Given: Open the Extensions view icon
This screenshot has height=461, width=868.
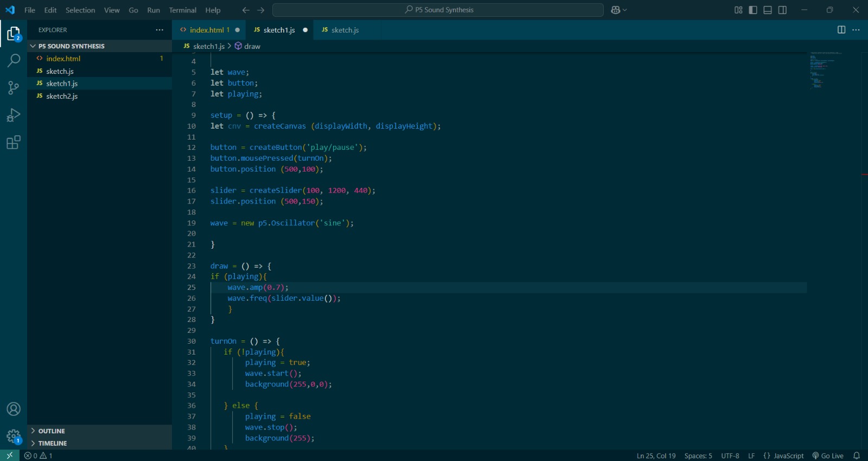Looking at the screenshot, I should pyautogui.click(x=14, y=143).
